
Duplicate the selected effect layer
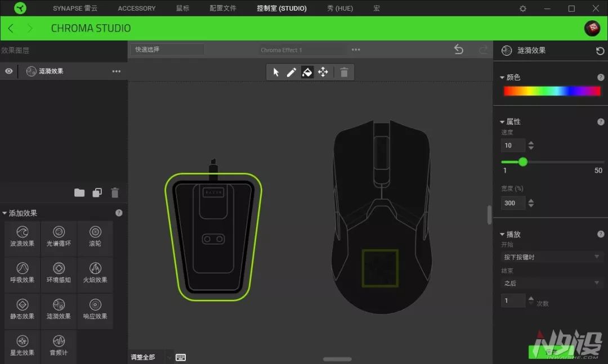coord(97,192)
